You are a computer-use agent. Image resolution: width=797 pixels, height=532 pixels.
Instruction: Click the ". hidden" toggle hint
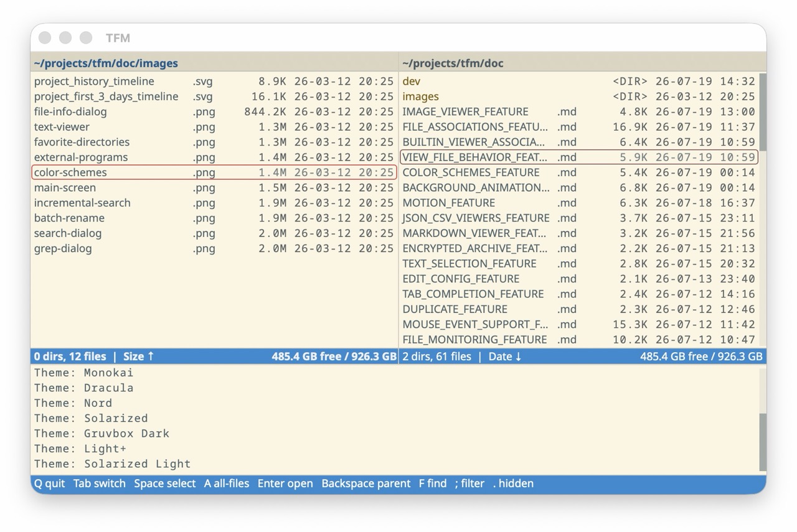pyautogui.click(x=513, y=483)
